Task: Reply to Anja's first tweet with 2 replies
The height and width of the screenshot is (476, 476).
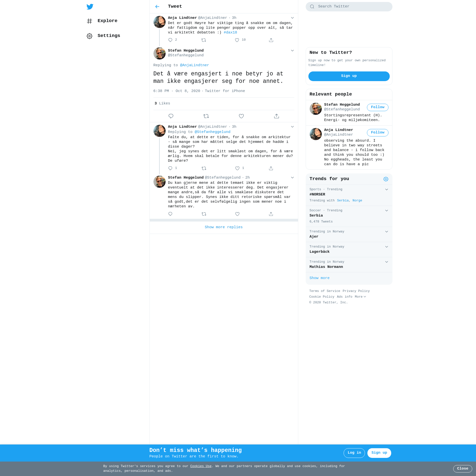Action: (170, 40)
